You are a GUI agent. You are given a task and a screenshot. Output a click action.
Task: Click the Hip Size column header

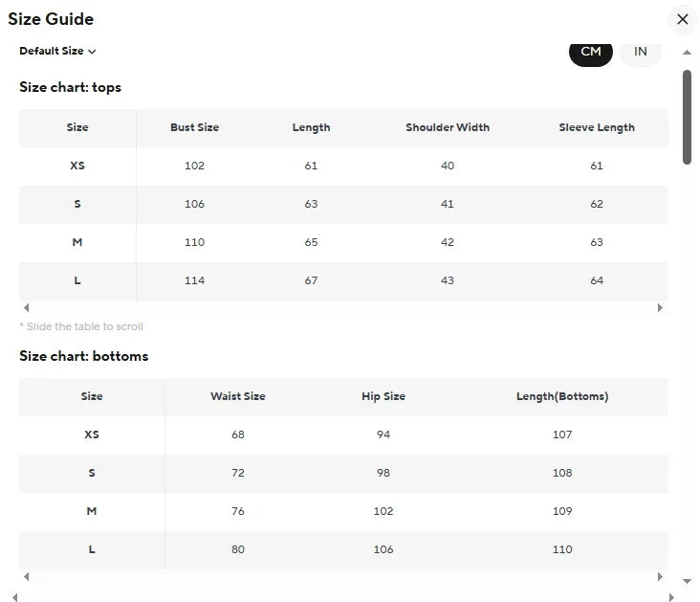pos(383,396)
